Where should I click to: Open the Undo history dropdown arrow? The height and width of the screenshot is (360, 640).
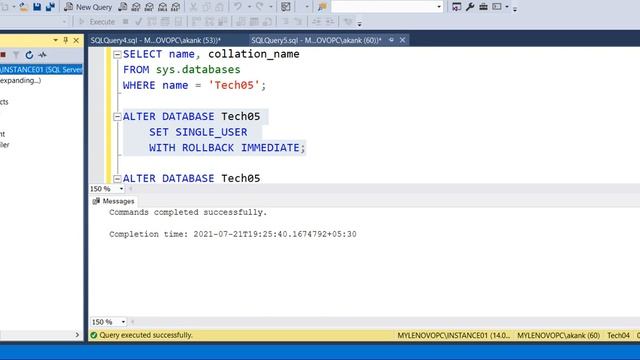pos(249,7)
